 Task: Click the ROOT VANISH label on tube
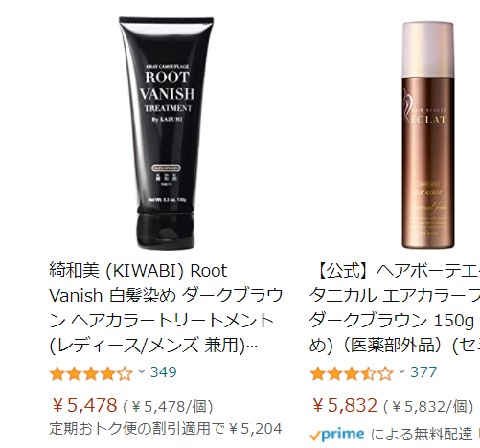167,85
